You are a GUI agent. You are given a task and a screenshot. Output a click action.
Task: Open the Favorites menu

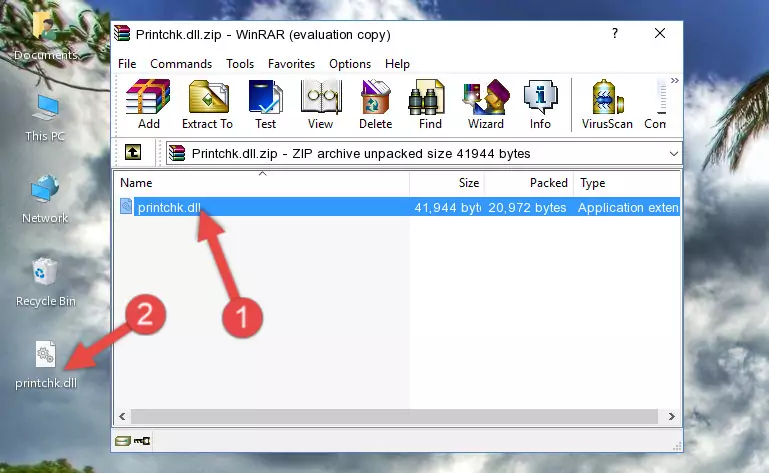[x=291, y=64]
